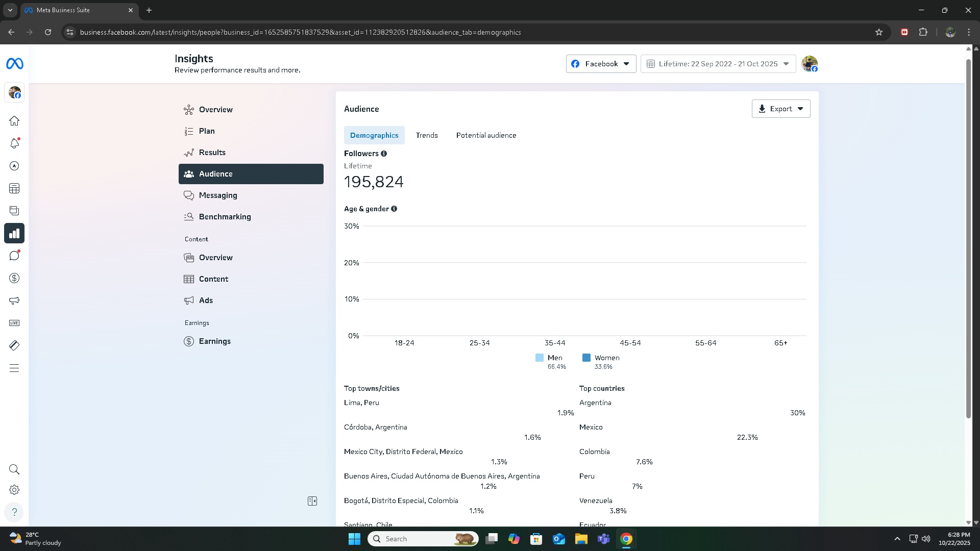The width and height of the screenshot is (980, 551).
Task: Open the Earnings section link
Action: coord(214,341)
